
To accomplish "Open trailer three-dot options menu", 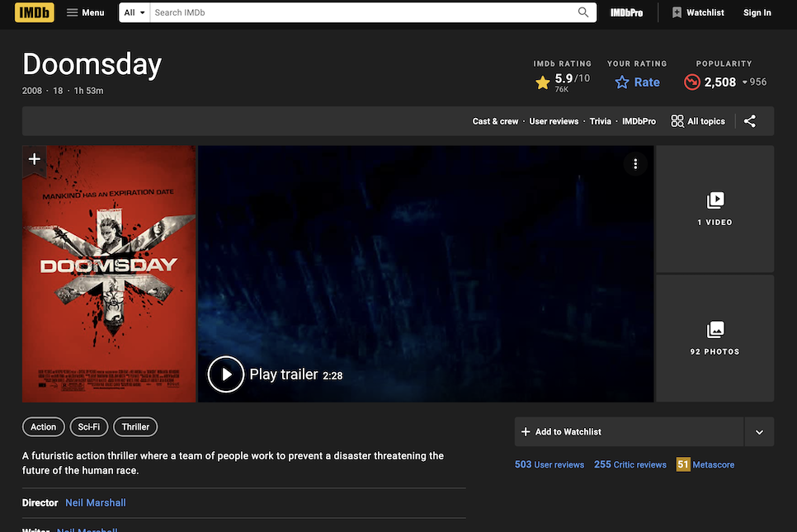I will pyautogui.click(x=635, y=163).
